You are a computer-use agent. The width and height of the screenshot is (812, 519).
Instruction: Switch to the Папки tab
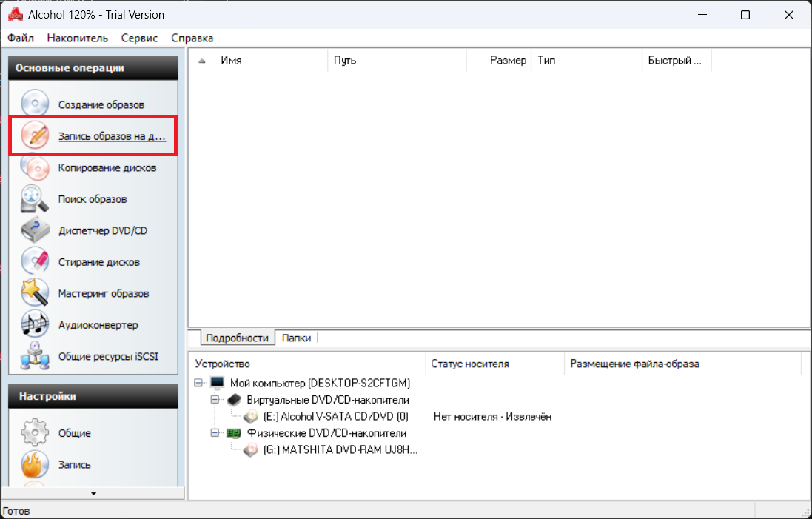point(296,338)
